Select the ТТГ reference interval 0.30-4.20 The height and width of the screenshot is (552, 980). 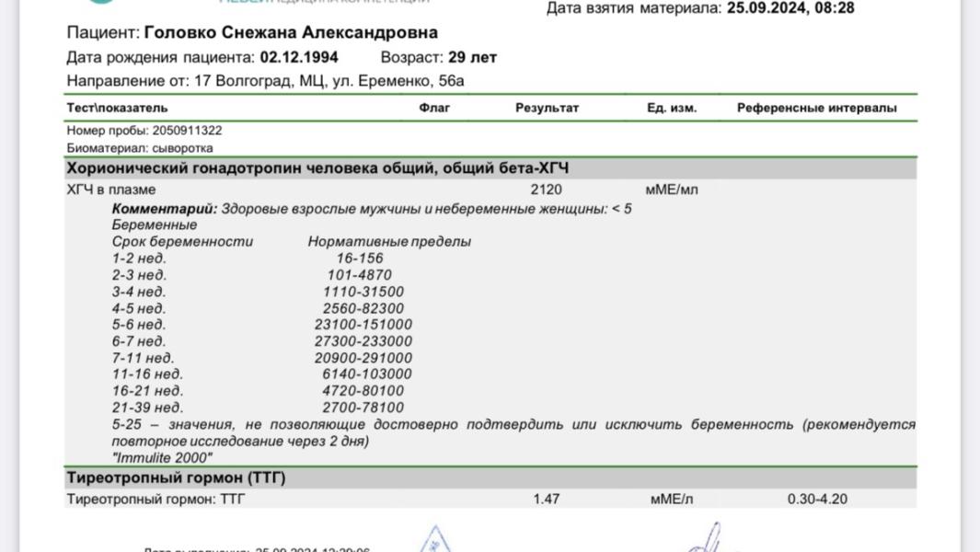(x=817, y=499)
